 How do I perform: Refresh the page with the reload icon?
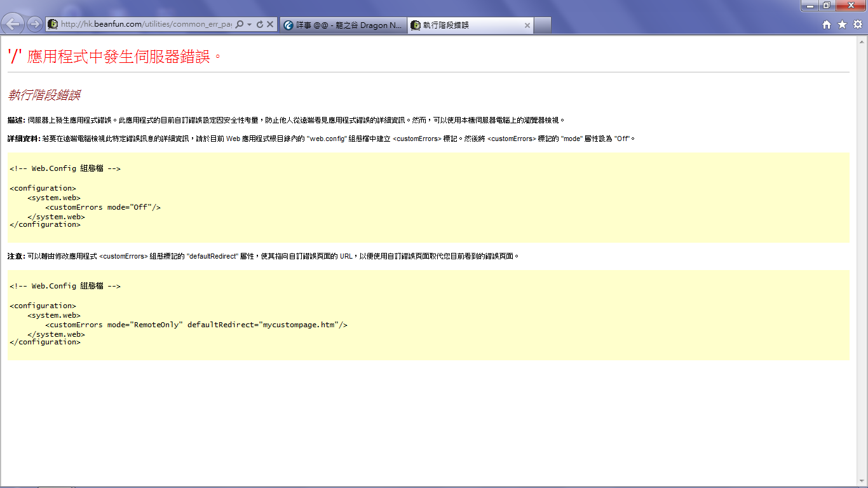click(x=259, y=24)
